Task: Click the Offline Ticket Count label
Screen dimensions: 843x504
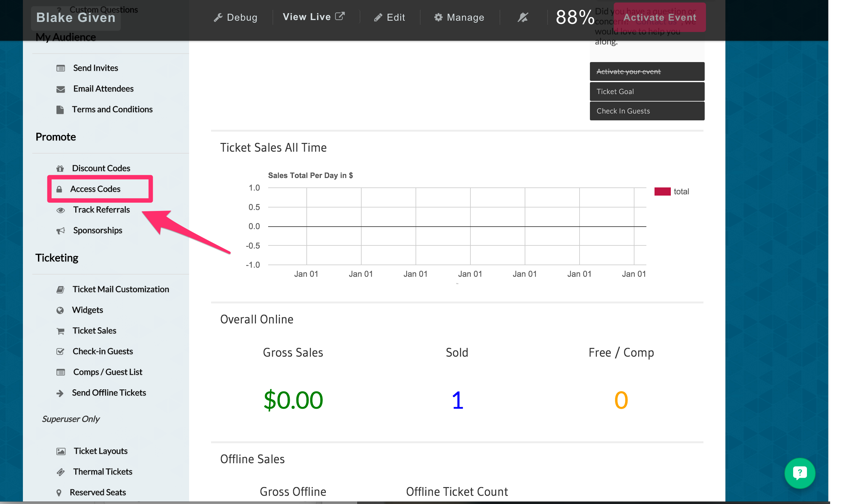Action: click(x=457, y=491)
